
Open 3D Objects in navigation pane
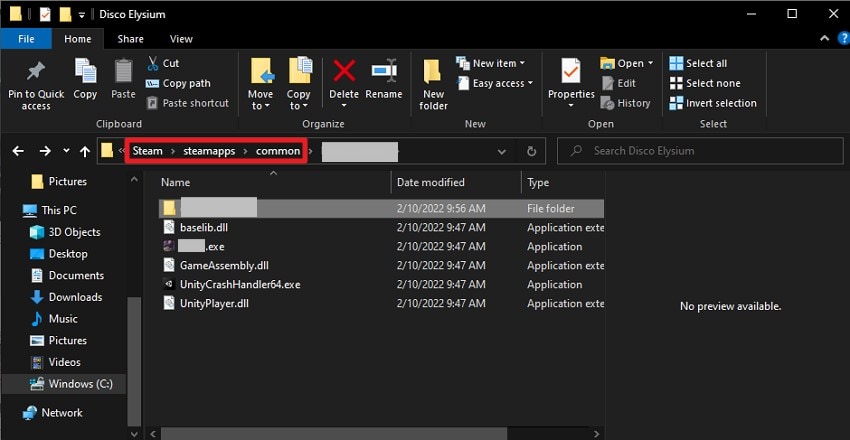[x=65, y=232]
